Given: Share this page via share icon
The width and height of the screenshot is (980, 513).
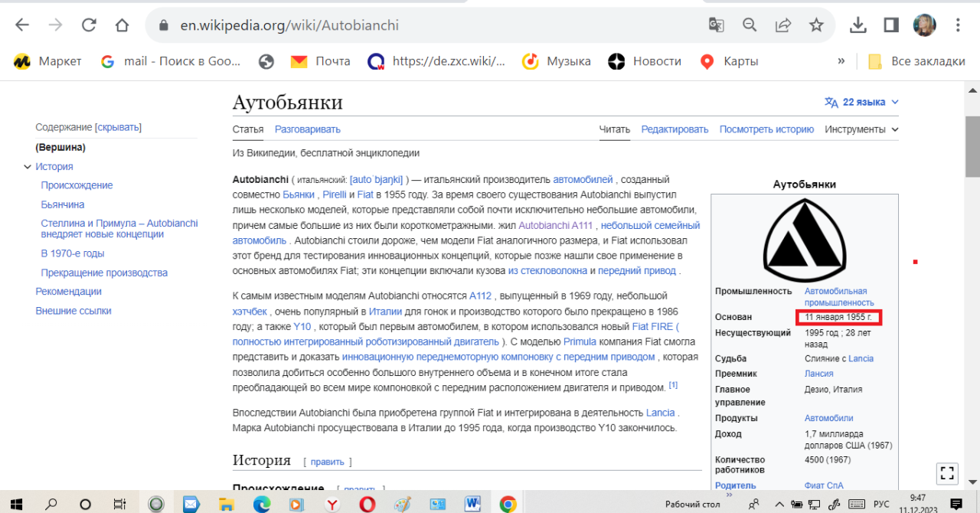Looking at the screenshot, I should tap(783, 25).
